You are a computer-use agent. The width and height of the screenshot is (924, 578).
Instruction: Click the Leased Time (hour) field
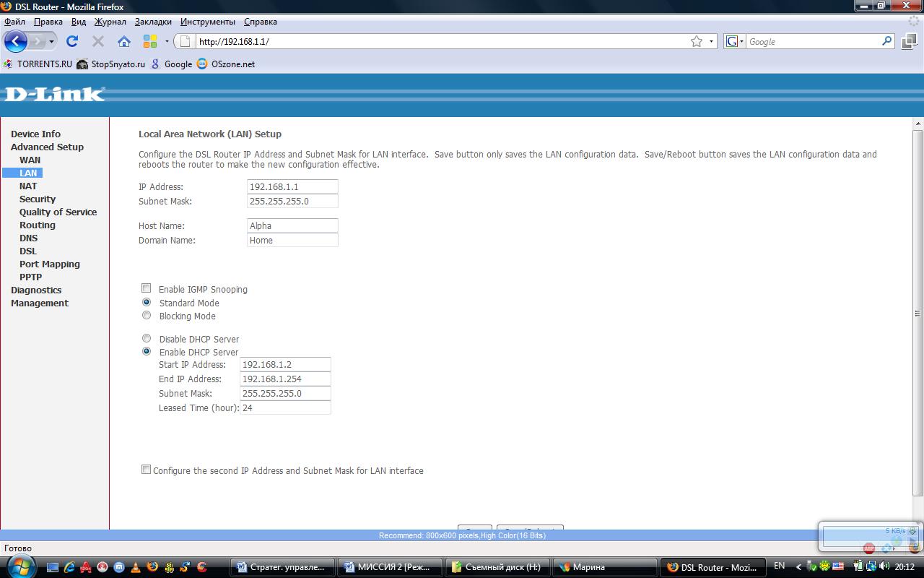pos(285,407)
